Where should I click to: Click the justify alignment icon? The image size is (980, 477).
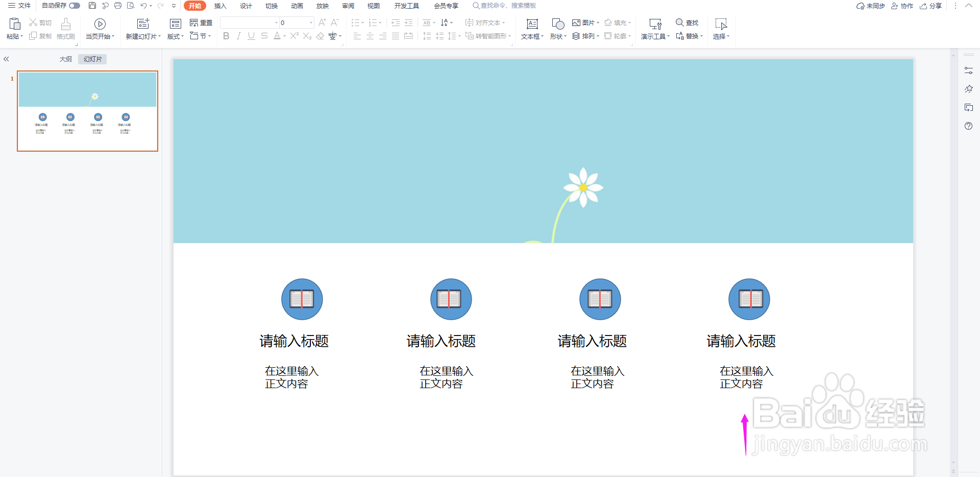pyautogui.click(x=395, y=36)
